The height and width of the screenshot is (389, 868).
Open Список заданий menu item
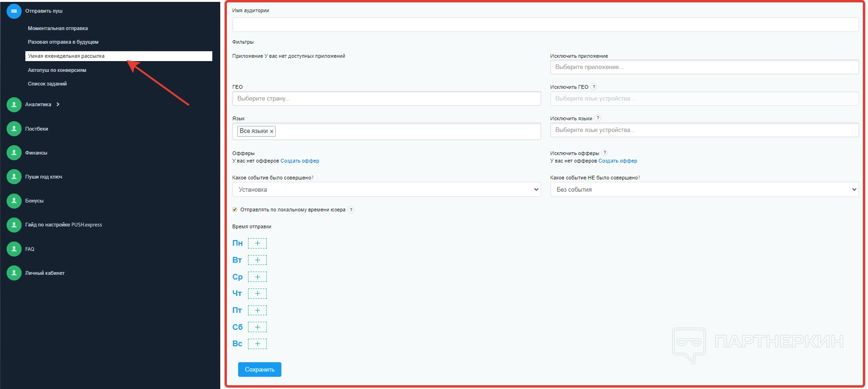(x=47, y=84)
